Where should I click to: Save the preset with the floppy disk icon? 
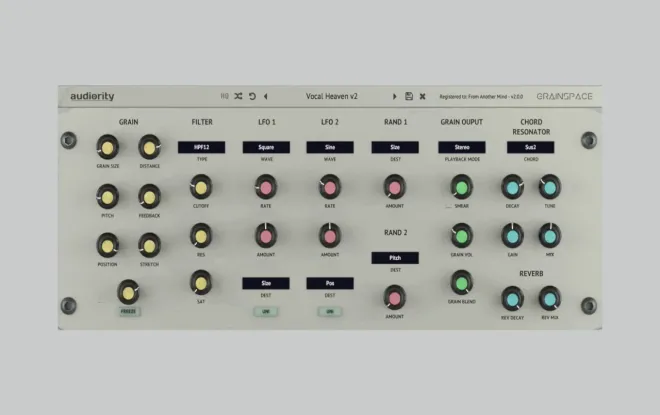tap(409, 96)
